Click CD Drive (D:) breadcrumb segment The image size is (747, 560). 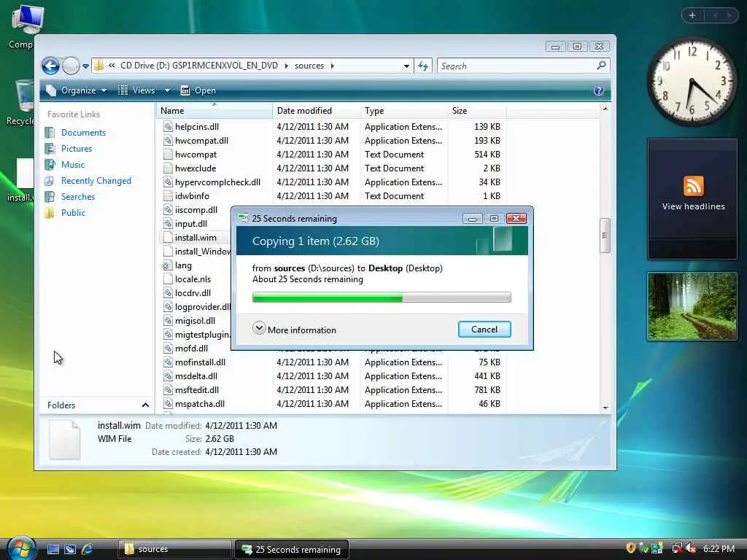[198, 66]
